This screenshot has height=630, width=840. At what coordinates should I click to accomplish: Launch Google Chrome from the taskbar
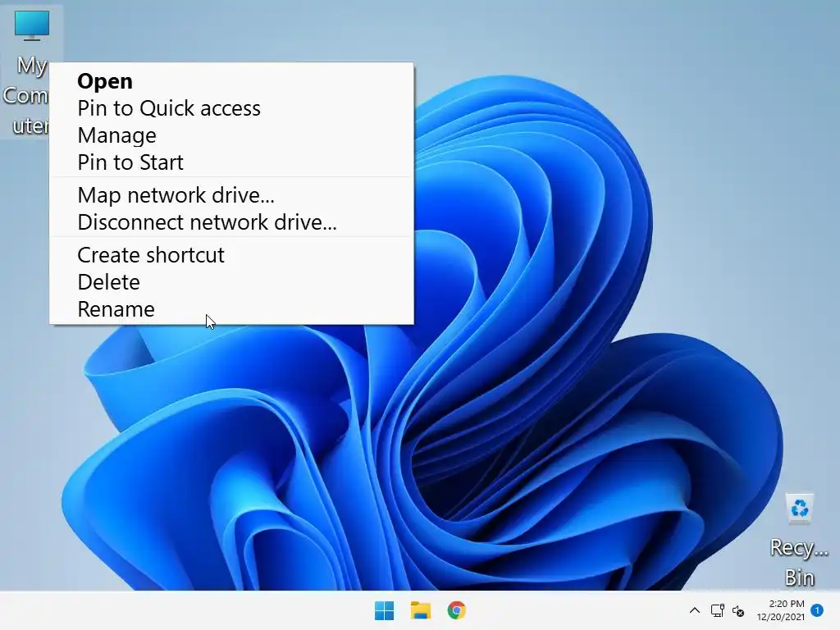point(456,610)
